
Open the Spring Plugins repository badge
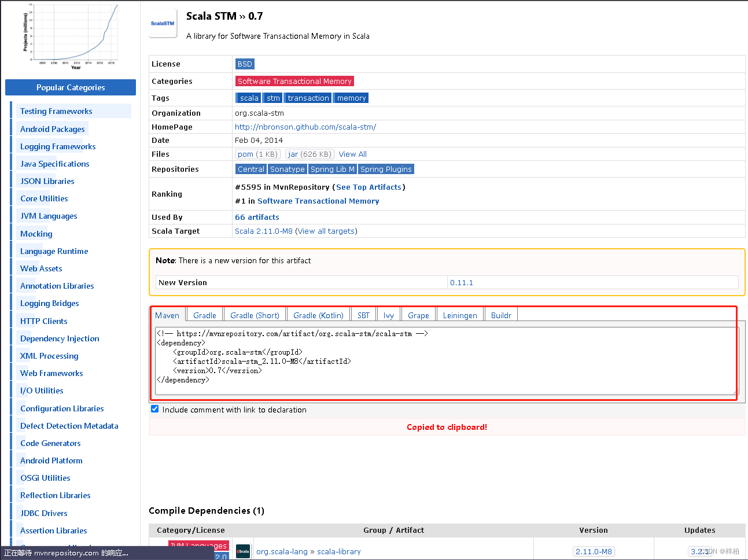pyautogui.click(x=386, y=170)
